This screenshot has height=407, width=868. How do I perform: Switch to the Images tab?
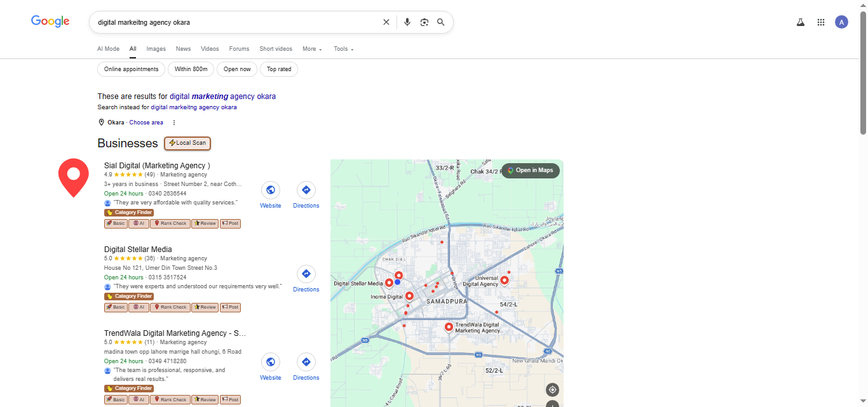(x=156, y=49)
